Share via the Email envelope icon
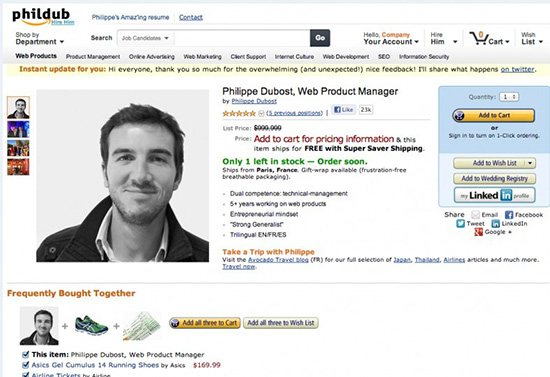The image size is (550, 377). [x=475, y=215]
